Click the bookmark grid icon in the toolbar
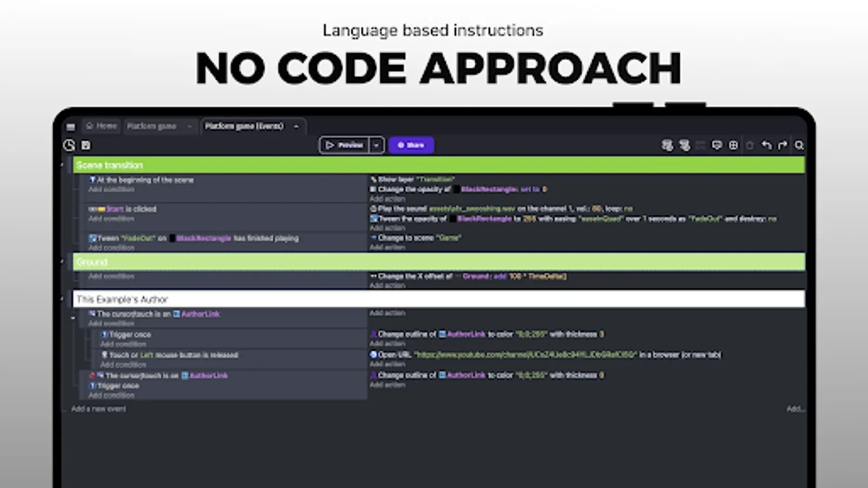Image resolution: width=868 pixels, height=488 pixels. pyautogui.click(x=733, y=145)
